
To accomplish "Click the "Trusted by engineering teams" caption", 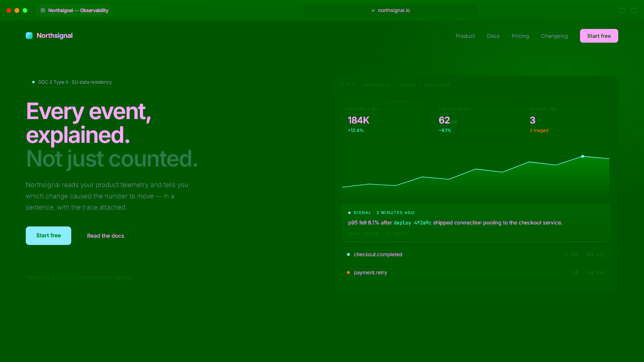I will click(79, 278).
